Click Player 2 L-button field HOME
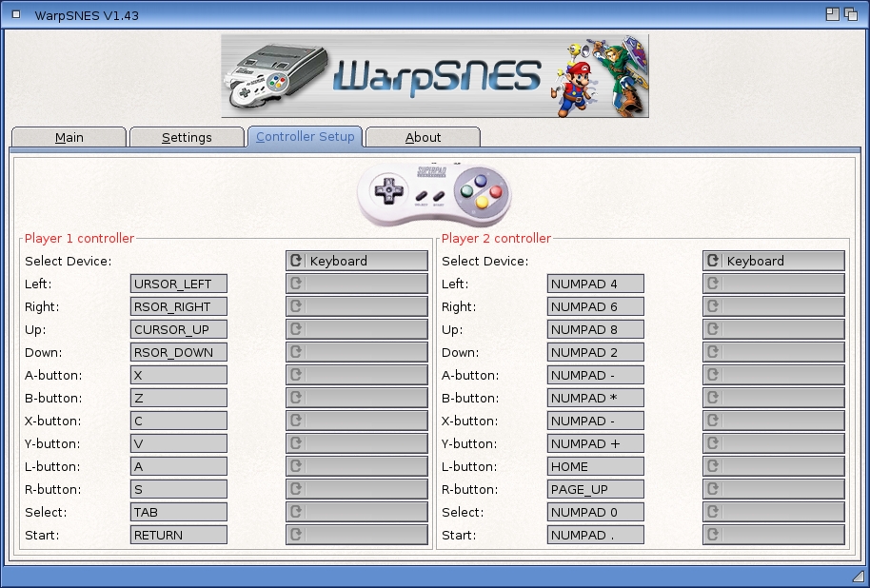Image resolution: width=870 pixels, height=588 pixels. pyautogui.click(x=595, y=466)
